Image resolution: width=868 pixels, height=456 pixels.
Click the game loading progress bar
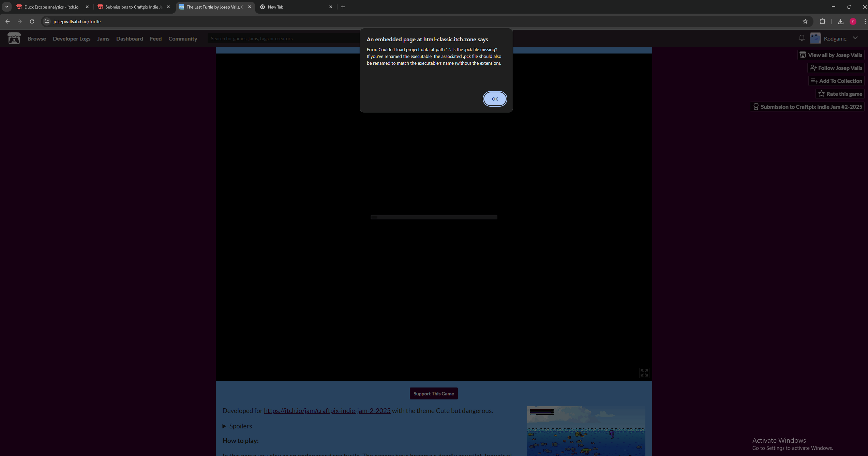(x=434, y=217)
